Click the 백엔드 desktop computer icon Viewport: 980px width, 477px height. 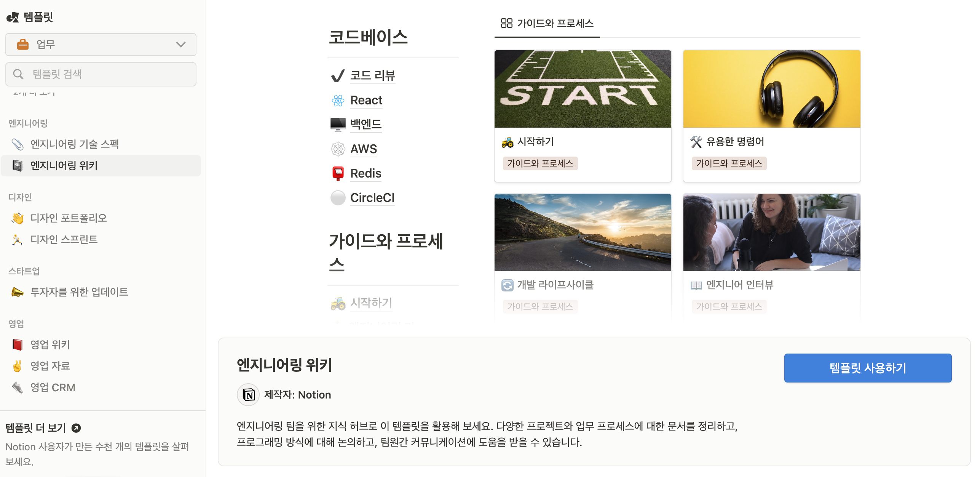338,124
